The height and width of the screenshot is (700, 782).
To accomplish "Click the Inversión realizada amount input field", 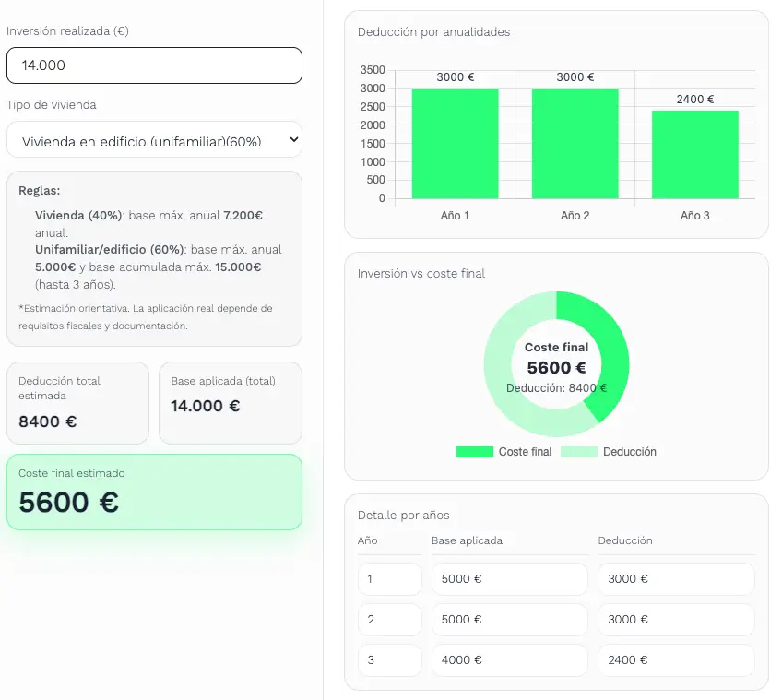I will pyautogui.click(x=154, y=65).
